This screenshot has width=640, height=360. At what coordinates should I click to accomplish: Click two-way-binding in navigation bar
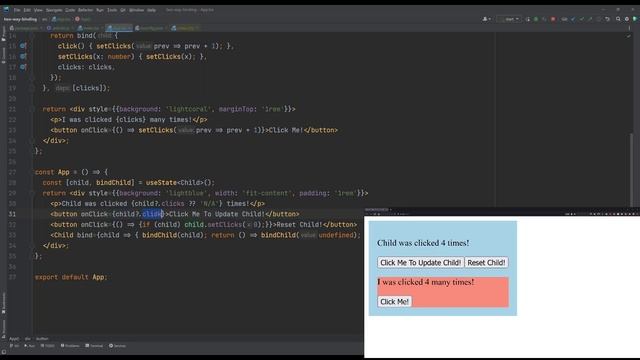tap(20, 19)
